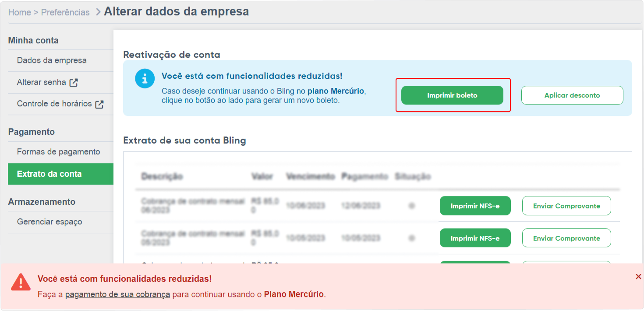Click the Valor column header

click(x=262, y=177)
